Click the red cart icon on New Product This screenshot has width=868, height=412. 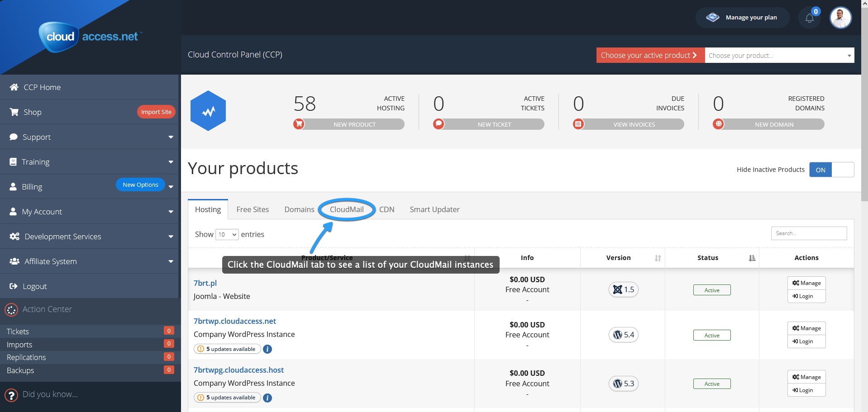(x=299, y=124)
